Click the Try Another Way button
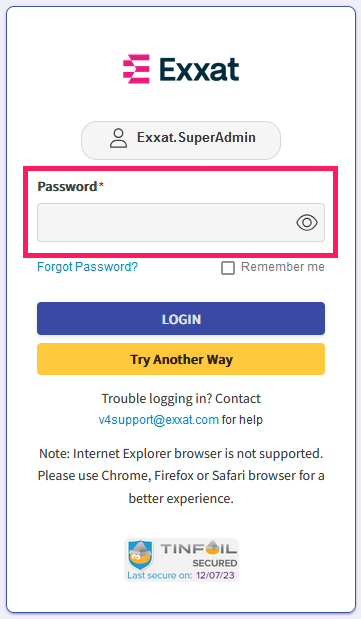 [x=181, y=359]
